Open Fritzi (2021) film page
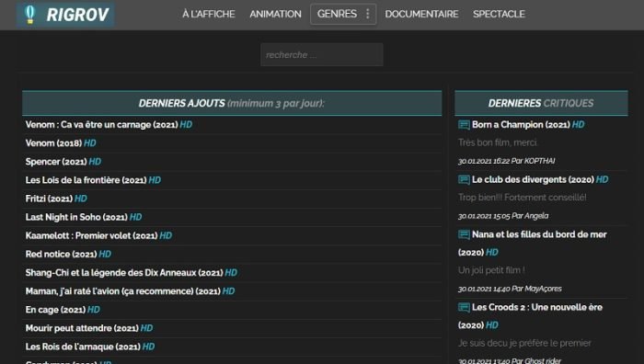Image resolution: width=644 pixels, height=364 pixels. point(49,199)
